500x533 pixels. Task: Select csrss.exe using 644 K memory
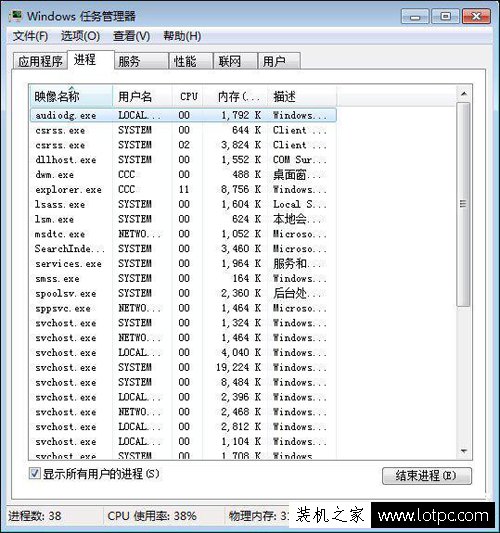183,130
